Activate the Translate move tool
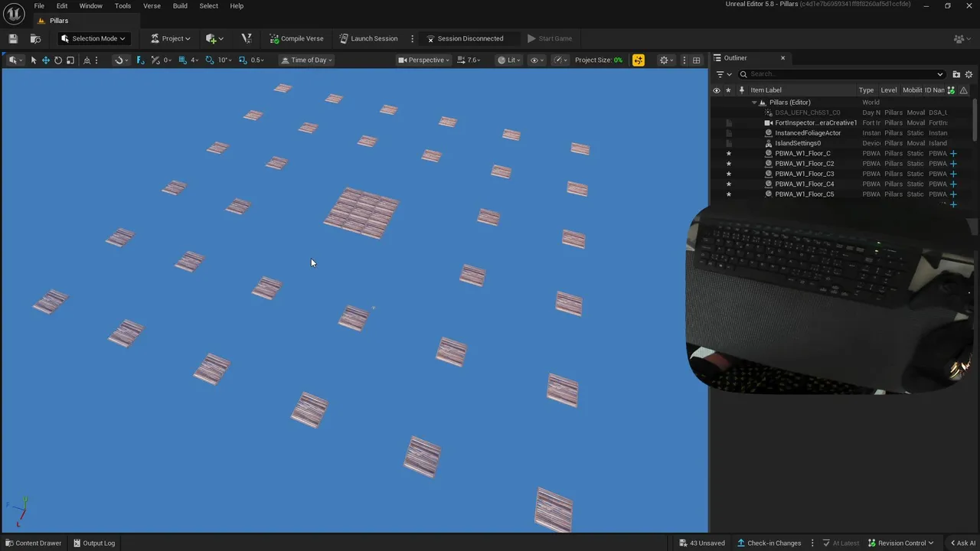The width and height of the screenshot is (980, 551). pyautogui.click(x=46, y=60)
